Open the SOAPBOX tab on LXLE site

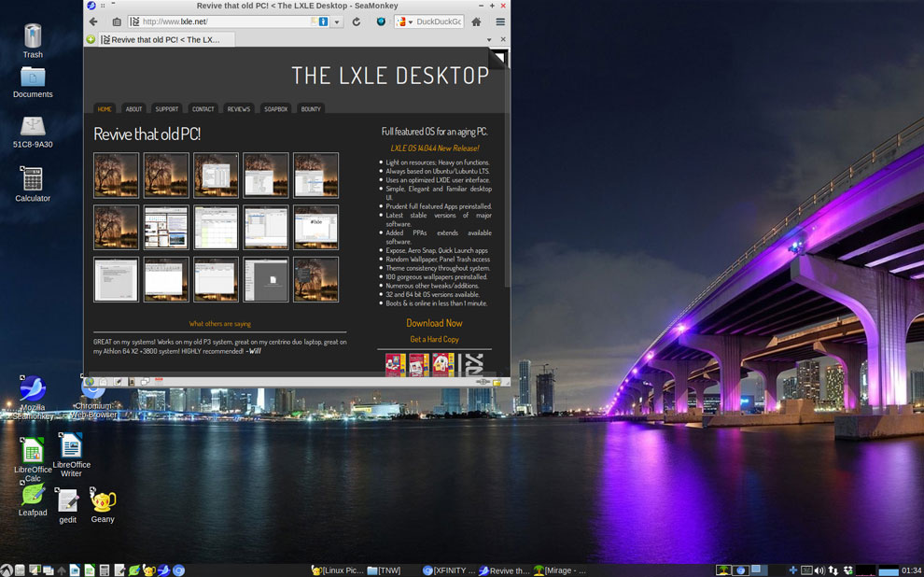click(275, 109)
